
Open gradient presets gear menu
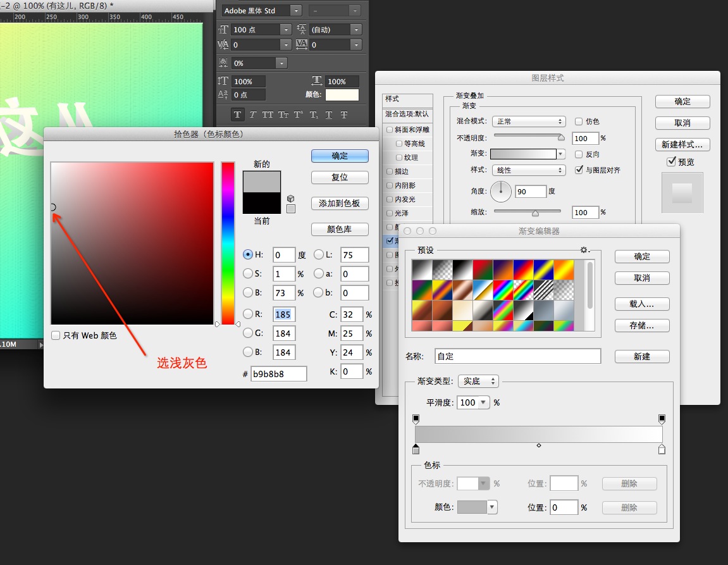(x=584, y=250)
